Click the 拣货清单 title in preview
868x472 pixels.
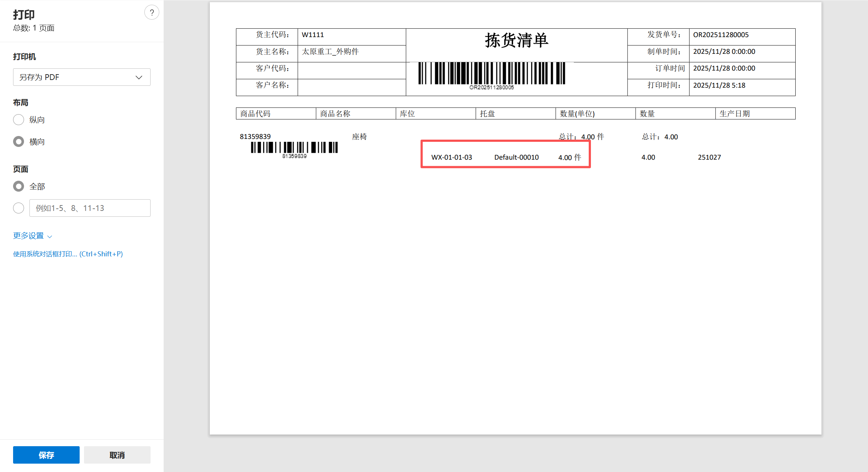[516, 40]
